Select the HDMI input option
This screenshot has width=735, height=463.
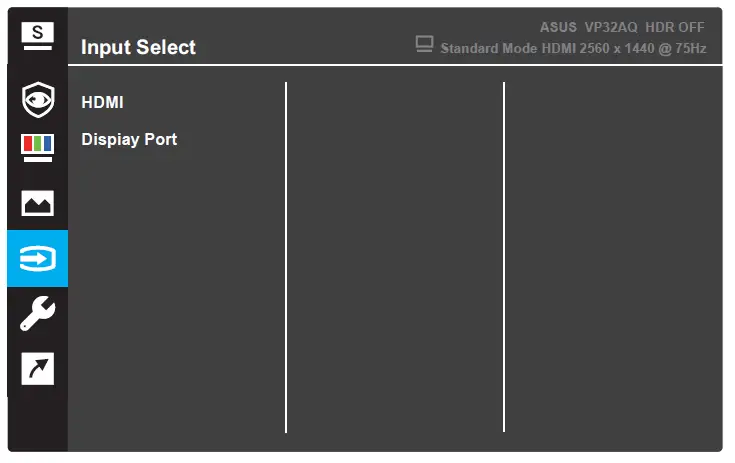coord(103,102)
